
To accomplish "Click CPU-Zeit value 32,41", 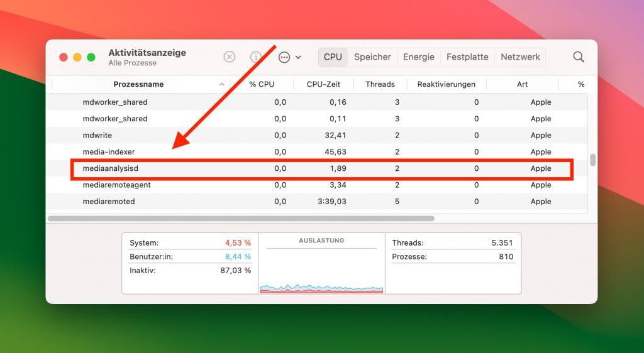I will tap(335, 135).
